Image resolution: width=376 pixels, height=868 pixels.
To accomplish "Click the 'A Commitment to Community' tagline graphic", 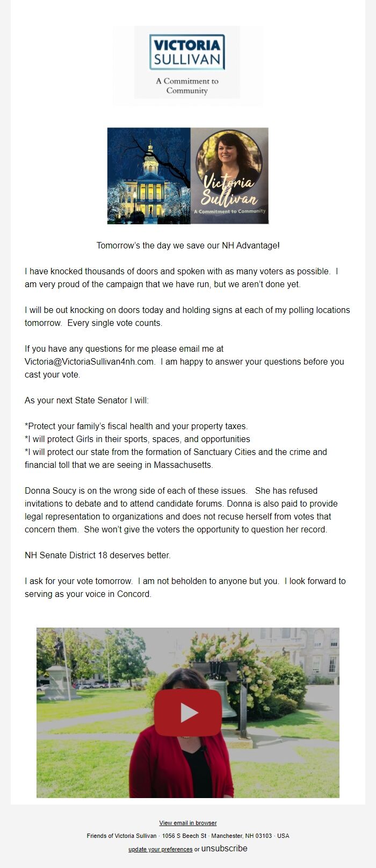I will pos(187,87).
